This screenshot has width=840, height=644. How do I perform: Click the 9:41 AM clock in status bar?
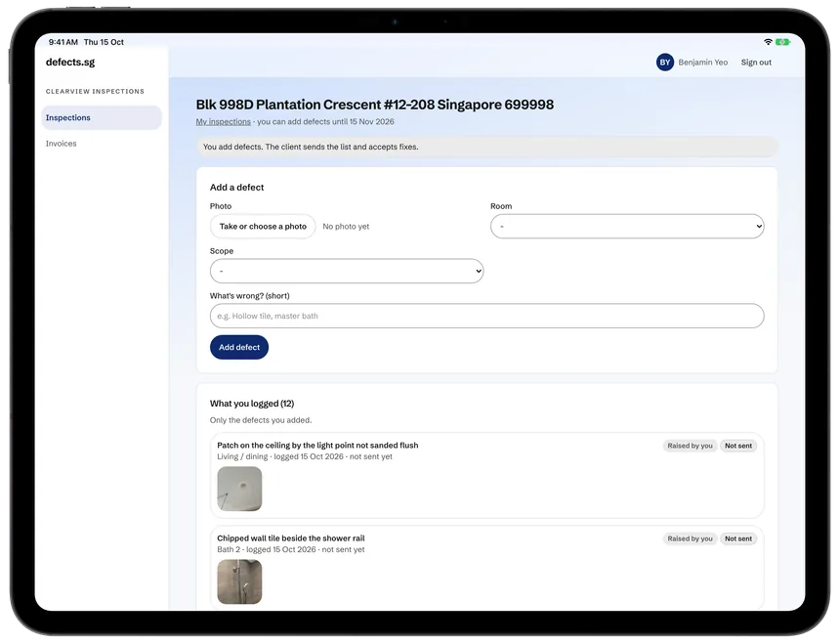click(63, 42)
